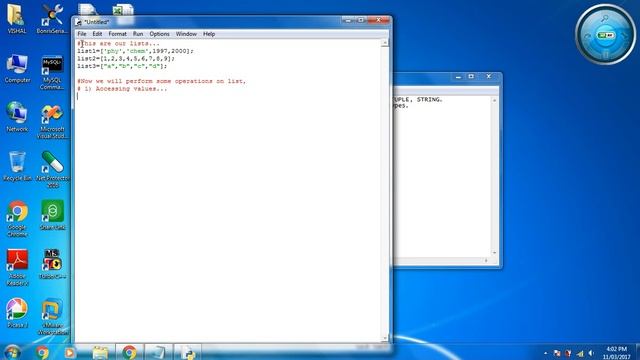Click the editor scrollbar down arrow
Image resolution: width=640 pixels, height=360 pixels.
(384, 338)
